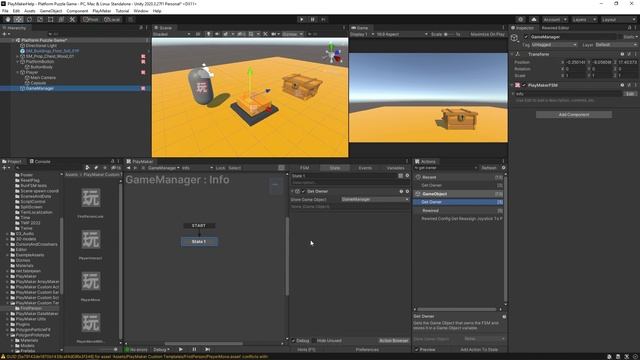Toggle the Pivot handle position button
Viewport: 640px width, 360px height.
click(90, 19)
